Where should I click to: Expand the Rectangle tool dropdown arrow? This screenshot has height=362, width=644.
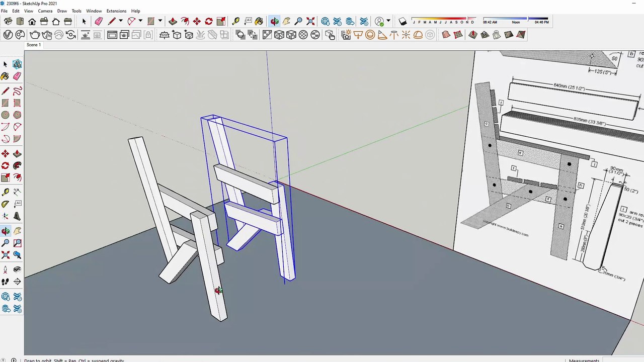[x=160, y=22]
